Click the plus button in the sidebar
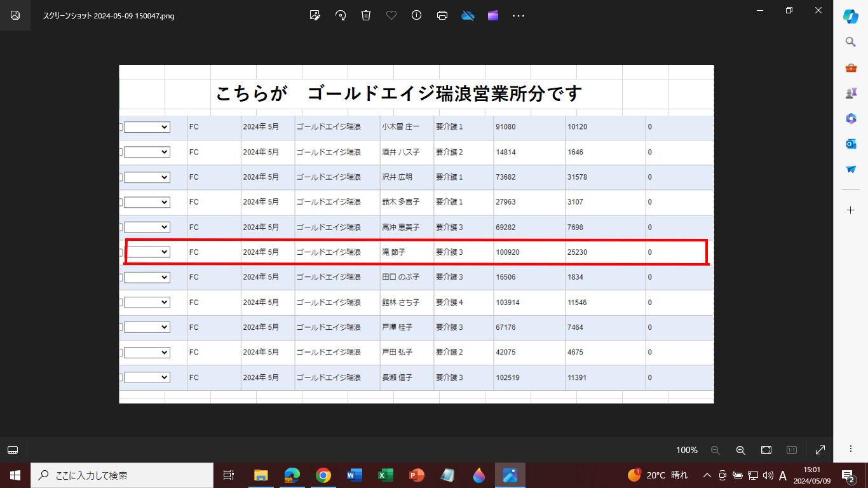The image size is (868, 488). (x=851, y=210)
